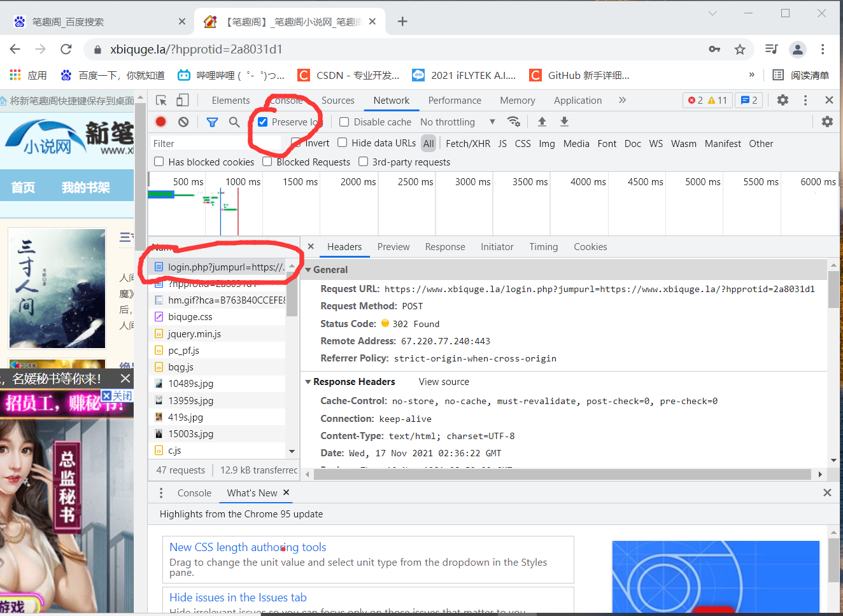
Task: Show more bookmarks chevron
Action: [751, 74]
